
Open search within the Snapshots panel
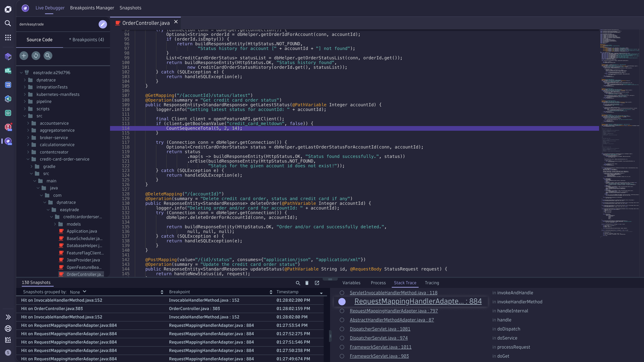298,283
